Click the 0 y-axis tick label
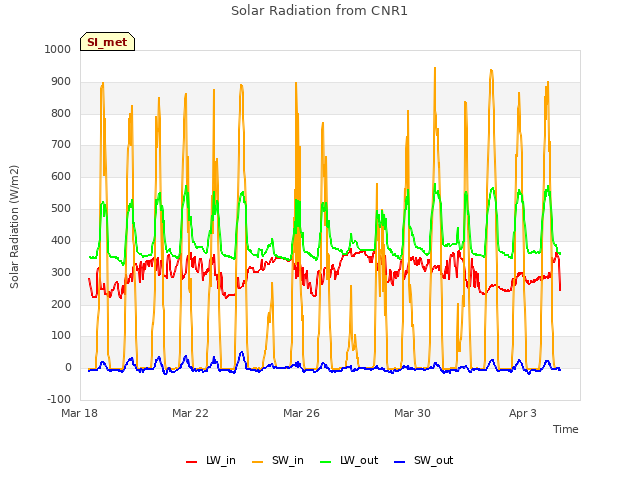 click(68, 367)
